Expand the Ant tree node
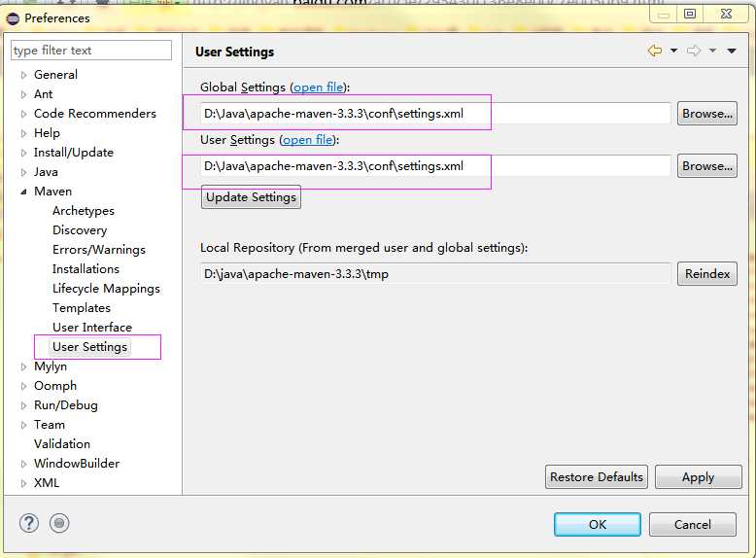Image resolution: width=756 pixels, height=558 pixels. tap(23, 94)
